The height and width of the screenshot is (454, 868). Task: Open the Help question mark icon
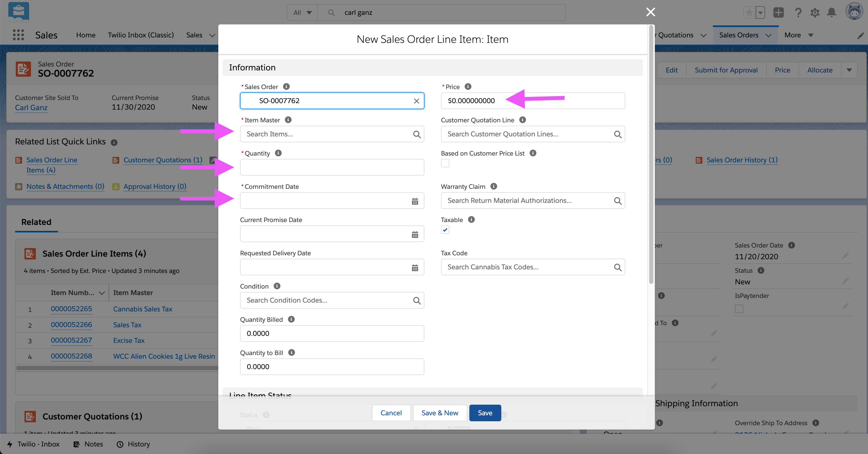798,13
